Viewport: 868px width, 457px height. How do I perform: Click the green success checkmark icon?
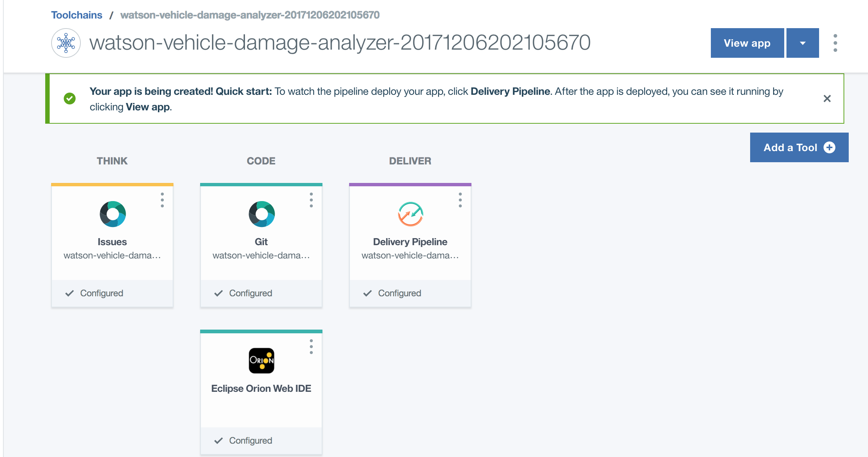[70, 99]
